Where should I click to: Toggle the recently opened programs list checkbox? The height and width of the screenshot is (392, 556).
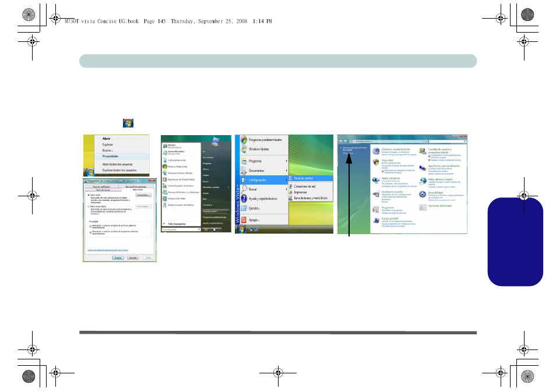coord(90,232)
